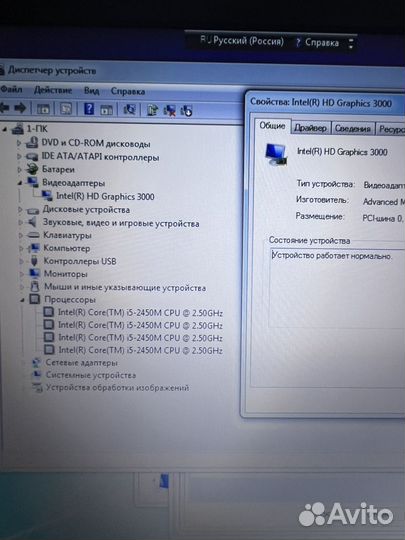Image resolution: width=405 pixels, height=540 pixels.
Task: Expand the Компьютер node
Action: tap(21, 248)
